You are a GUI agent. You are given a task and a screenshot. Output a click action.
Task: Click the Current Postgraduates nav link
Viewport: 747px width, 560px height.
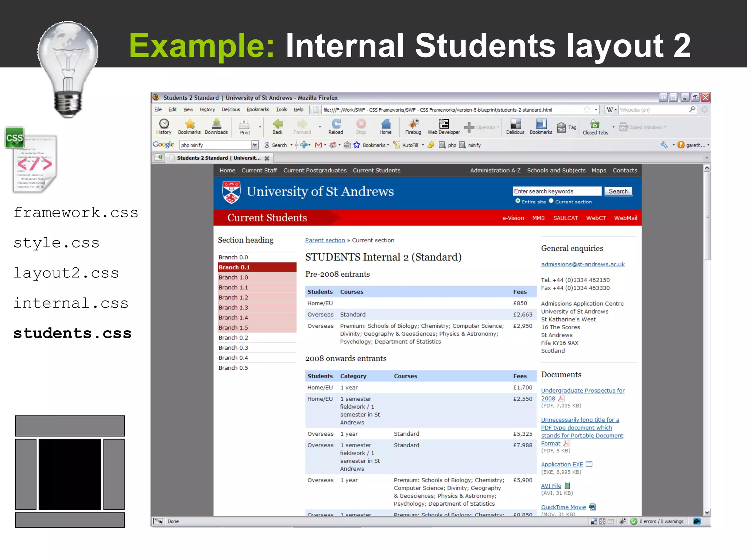tap(315, 170)
